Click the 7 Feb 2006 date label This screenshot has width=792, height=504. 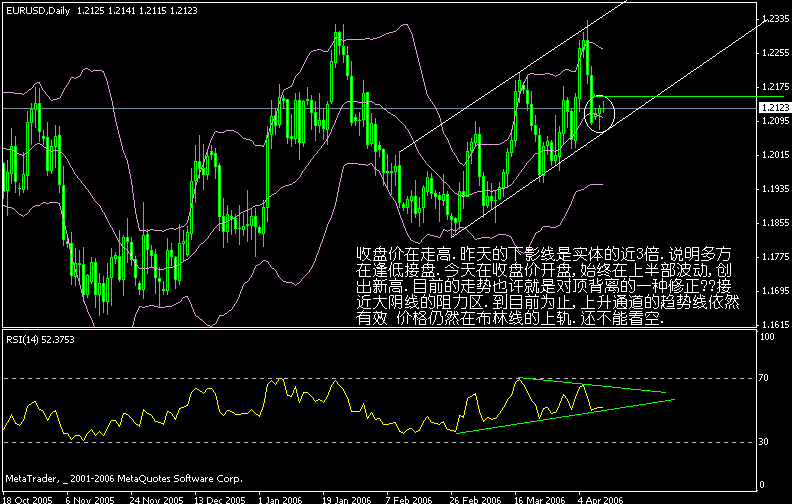pyautogui.click(x=409, y=500)
